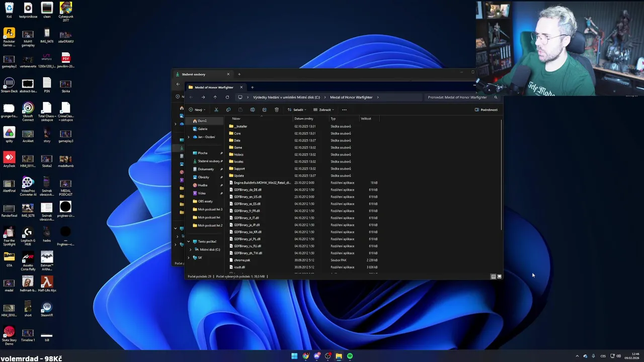The image size is (644, 362).
Task: Click the Rename icon in Explorer toolbar
Action: [253, 110]
